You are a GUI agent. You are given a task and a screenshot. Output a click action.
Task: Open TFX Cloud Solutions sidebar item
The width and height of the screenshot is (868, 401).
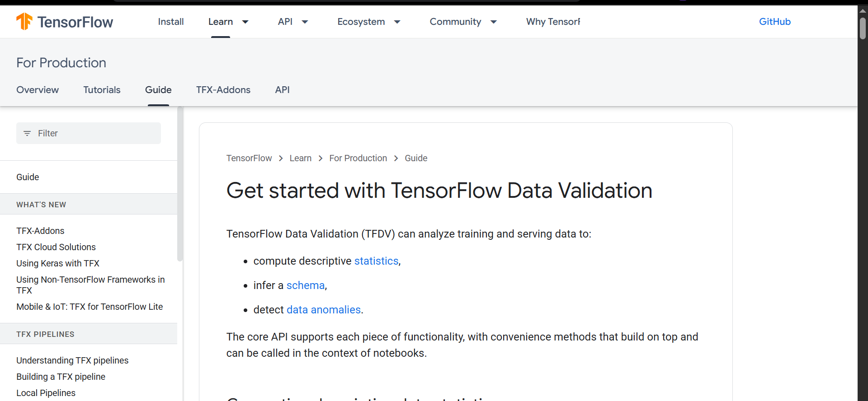(56, 247)
